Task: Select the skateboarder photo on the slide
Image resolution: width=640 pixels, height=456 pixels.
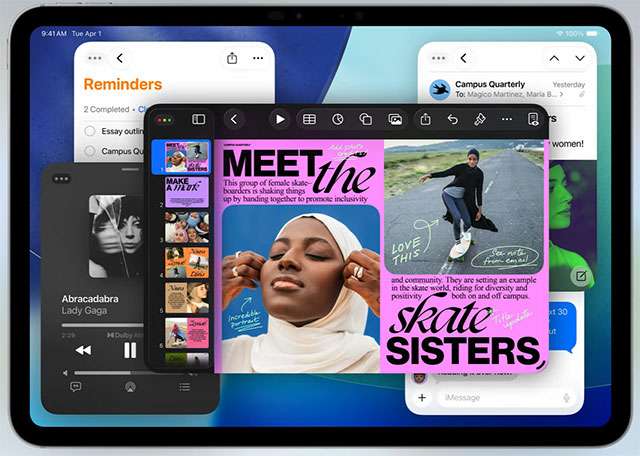Action: pos(464,207)
